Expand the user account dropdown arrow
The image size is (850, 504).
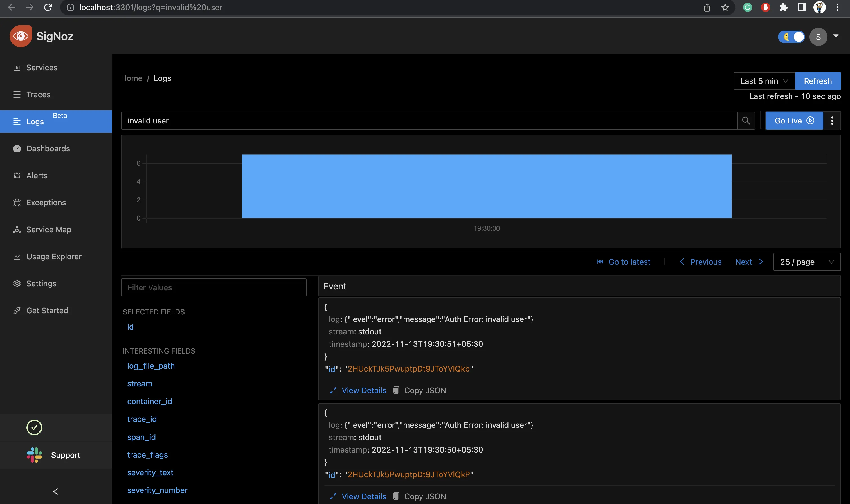click(836, 36)
